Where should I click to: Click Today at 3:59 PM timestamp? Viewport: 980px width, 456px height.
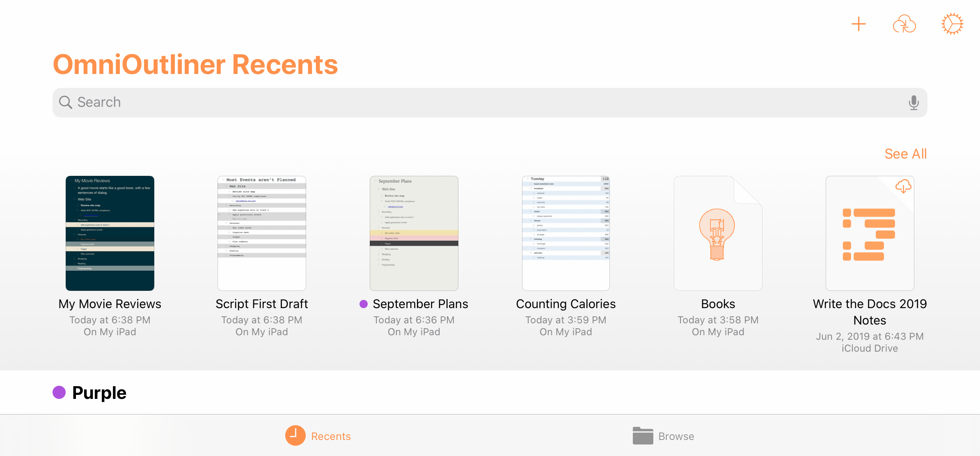566,320
